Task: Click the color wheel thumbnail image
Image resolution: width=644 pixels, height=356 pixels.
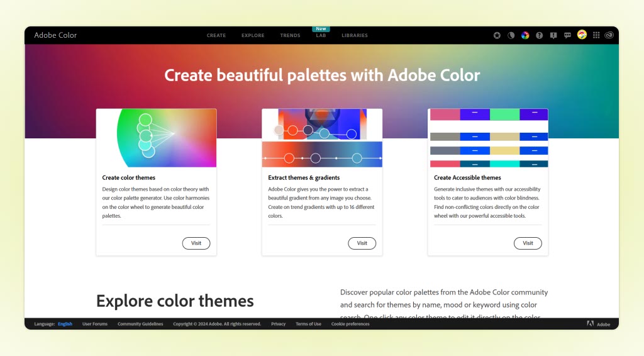Action: click(156, 138)
